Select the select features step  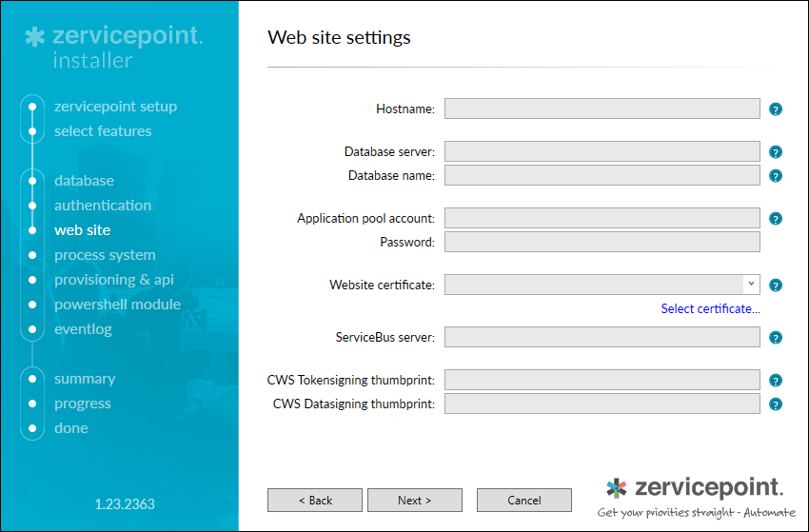click(102, 131)
